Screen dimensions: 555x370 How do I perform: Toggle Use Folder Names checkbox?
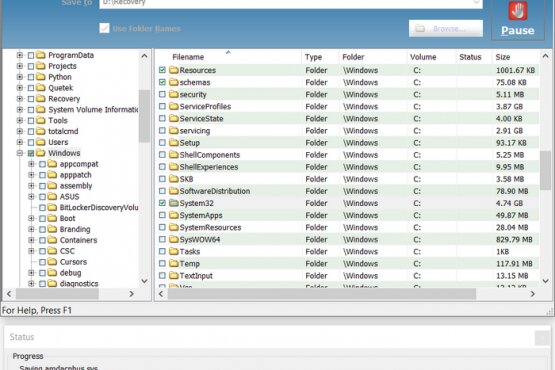(104, 28)
